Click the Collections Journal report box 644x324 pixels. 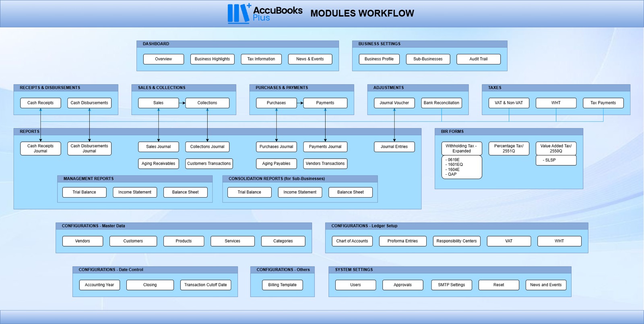[207, 147]
